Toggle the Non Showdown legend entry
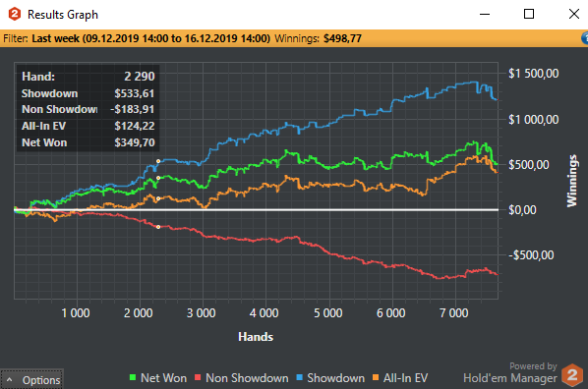Image resolution: width=588 pixels, height=389 pixels. pos(242,378)
